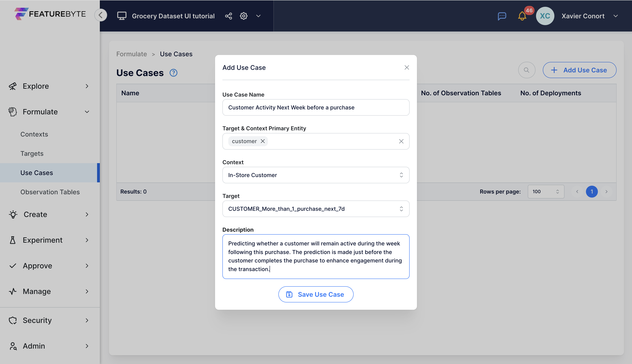Click the Use Case Name input field

[316, 107]
